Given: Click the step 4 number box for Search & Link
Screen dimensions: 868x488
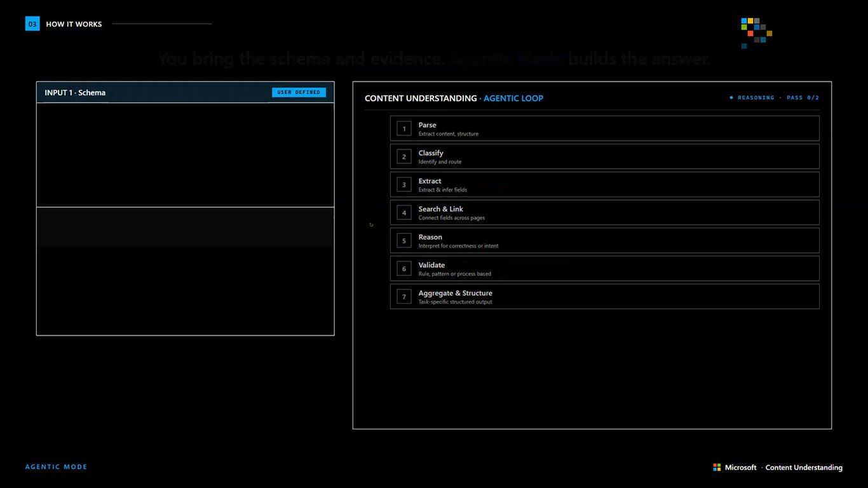Looking at the screenshot, I should pyautogui.click(x=404, y=212).
